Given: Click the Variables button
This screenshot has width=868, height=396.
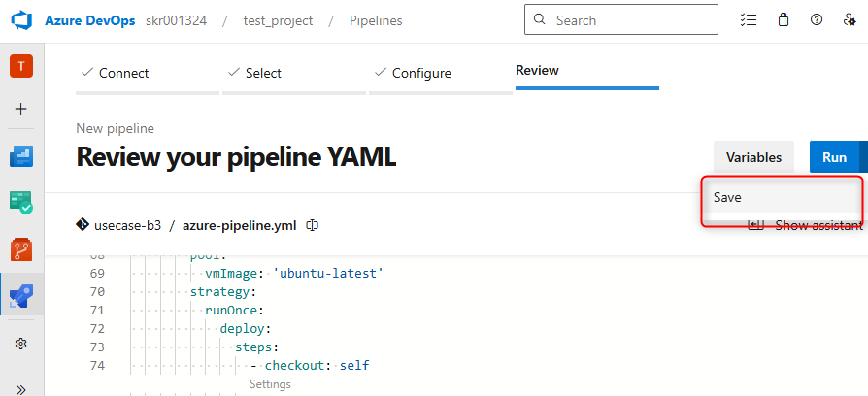Looking at the screenshot, I should (x=753, y=157).
